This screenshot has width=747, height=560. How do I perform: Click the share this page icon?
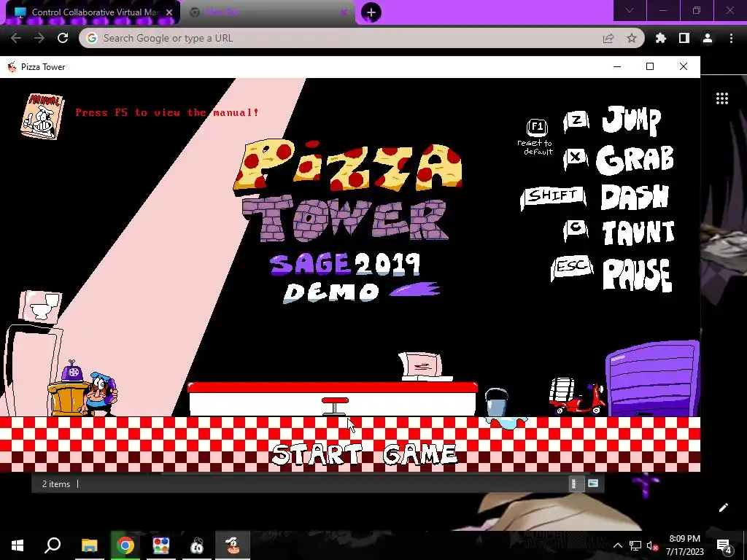[608, 39]
